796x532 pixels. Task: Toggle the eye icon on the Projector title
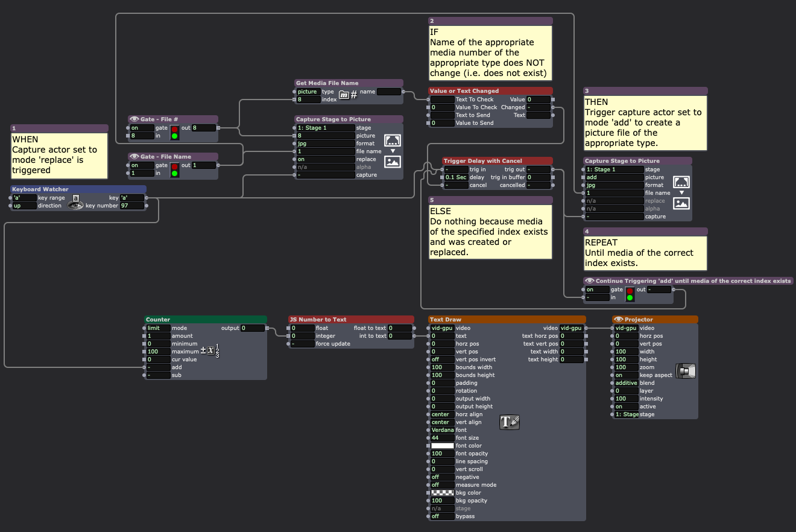click(x=618, y=320)
